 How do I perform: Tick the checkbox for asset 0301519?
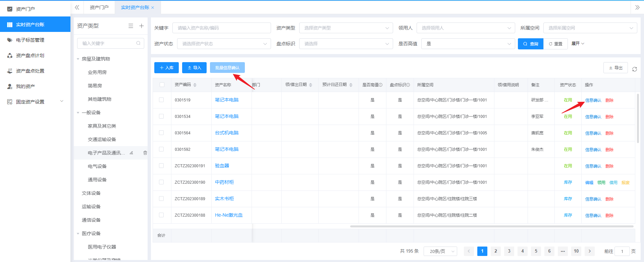point(161,100)
